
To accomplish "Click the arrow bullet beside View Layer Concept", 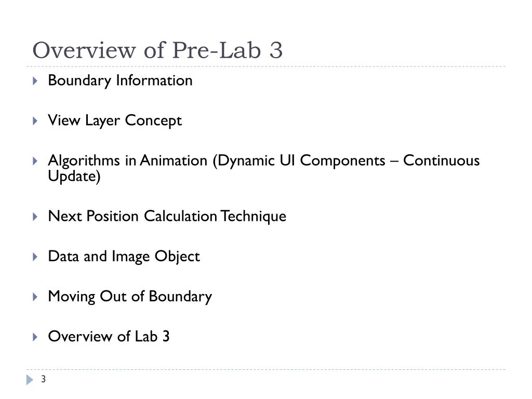I will (35, 121).
